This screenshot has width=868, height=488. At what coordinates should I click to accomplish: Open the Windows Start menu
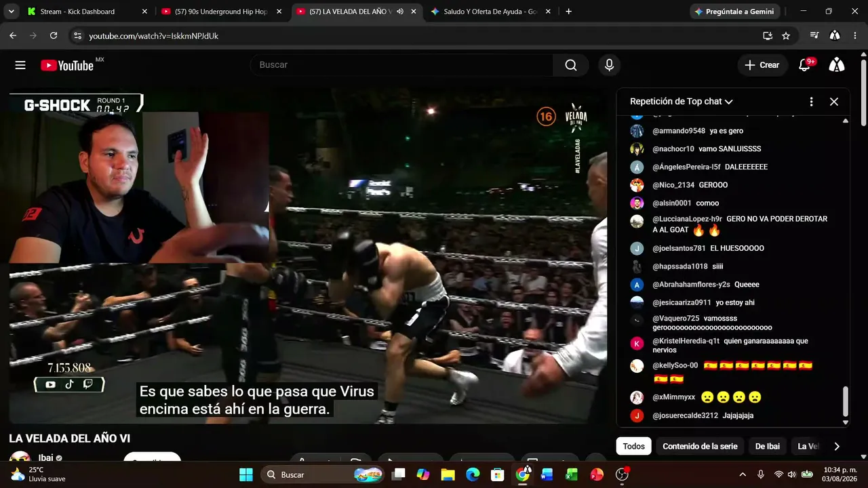click(246, 474)
